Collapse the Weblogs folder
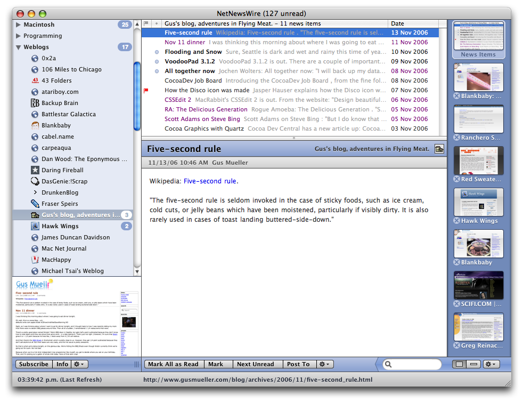This screenshot has width=532, height=410. click(18, 47)
